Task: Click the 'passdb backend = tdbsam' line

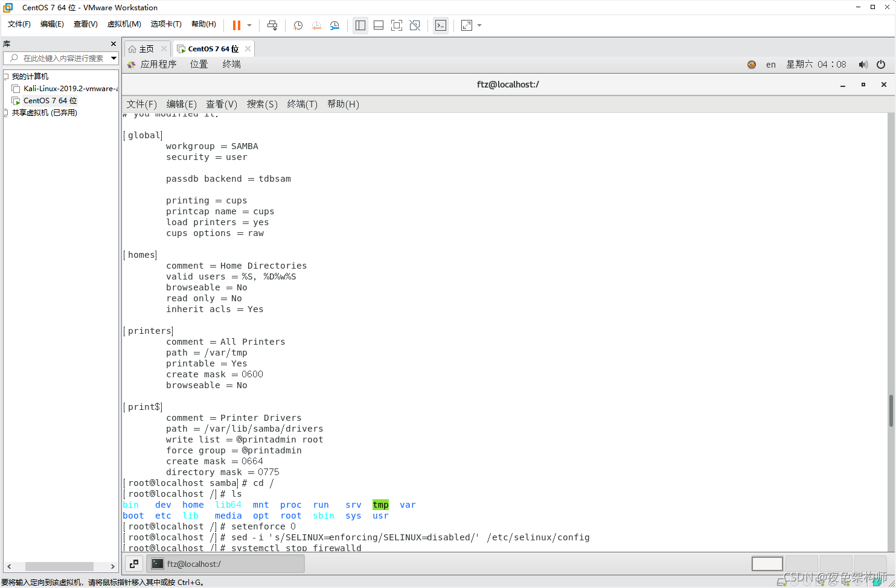Action: tap(228, 179)
